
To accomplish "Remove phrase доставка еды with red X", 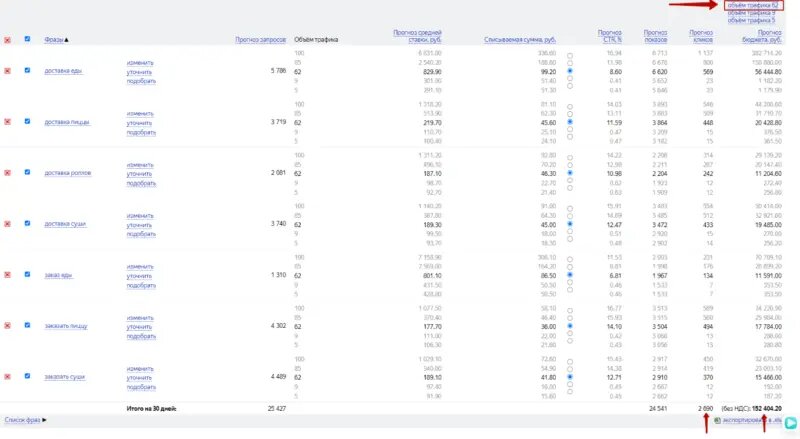I will (7, 71).
